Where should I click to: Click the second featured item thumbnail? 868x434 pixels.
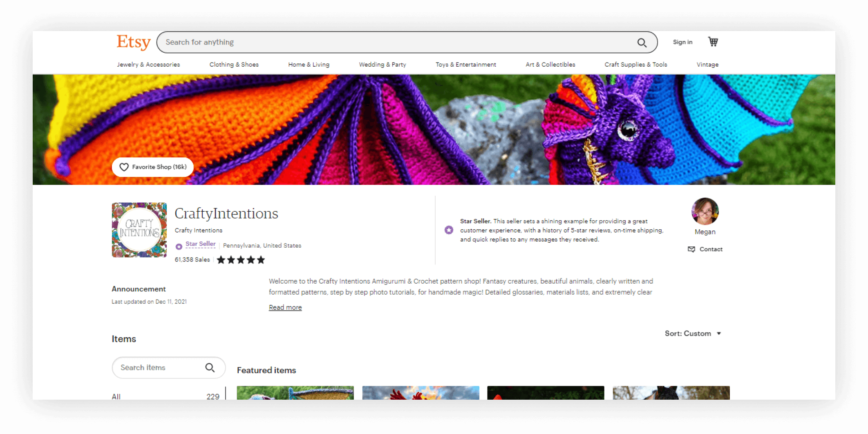(421, 393)
